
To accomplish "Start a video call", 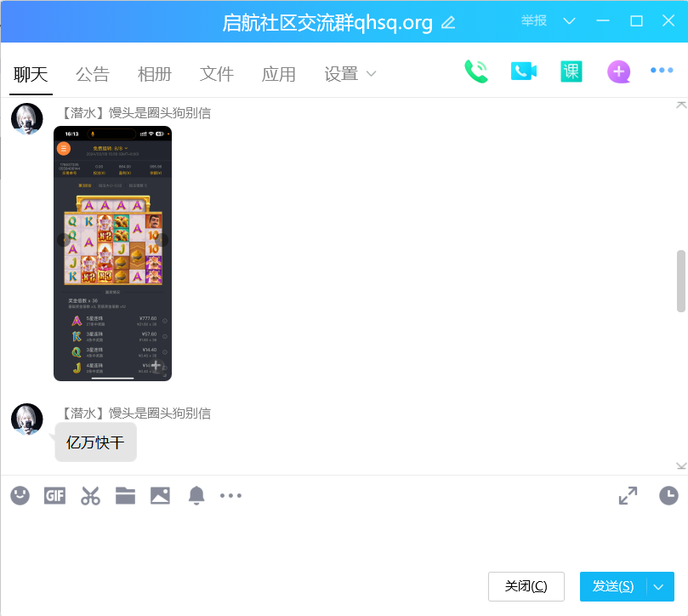I will pos(524,71).
